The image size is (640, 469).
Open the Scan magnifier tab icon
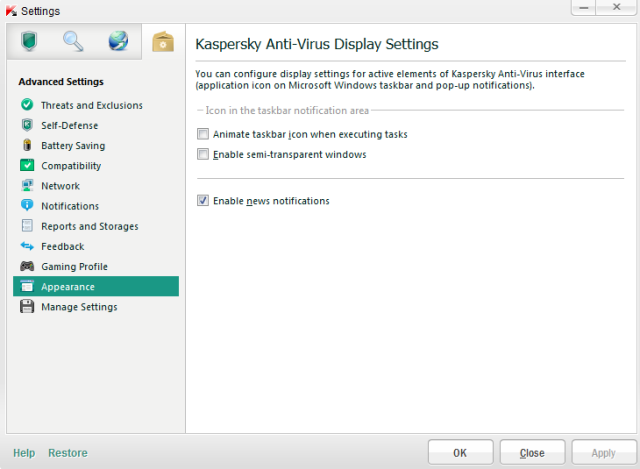(x=74, y=41)
